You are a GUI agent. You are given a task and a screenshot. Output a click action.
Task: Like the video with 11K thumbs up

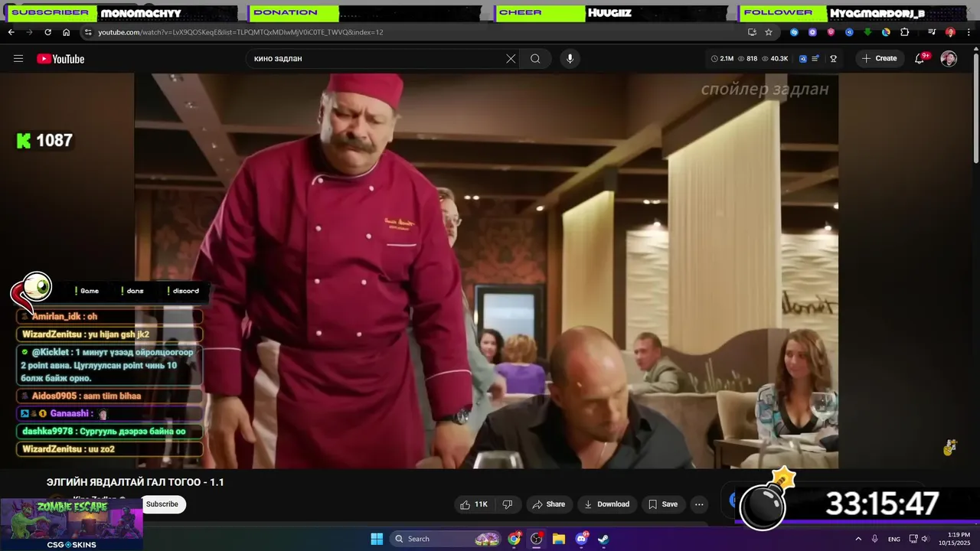point(473,504)
